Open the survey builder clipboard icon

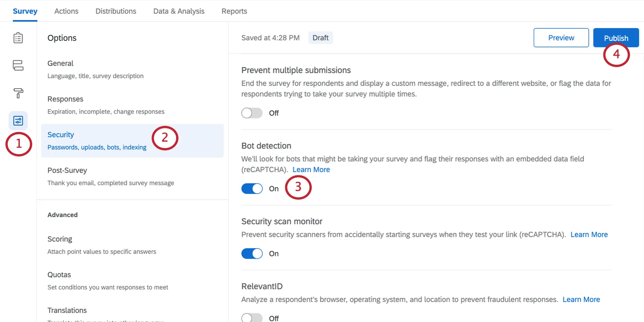(x=18, y=38)
